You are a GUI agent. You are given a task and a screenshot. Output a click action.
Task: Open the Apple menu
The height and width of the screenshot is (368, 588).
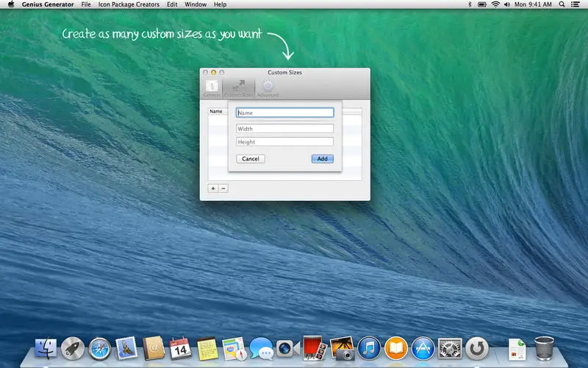(11, 4)
